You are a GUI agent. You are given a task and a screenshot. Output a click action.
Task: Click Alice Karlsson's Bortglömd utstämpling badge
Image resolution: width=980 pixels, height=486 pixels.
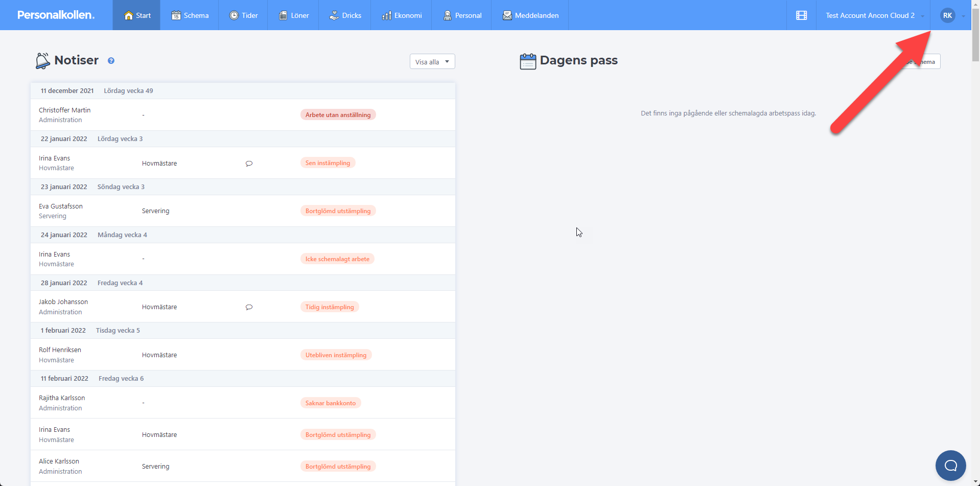[x=338, y=466]
